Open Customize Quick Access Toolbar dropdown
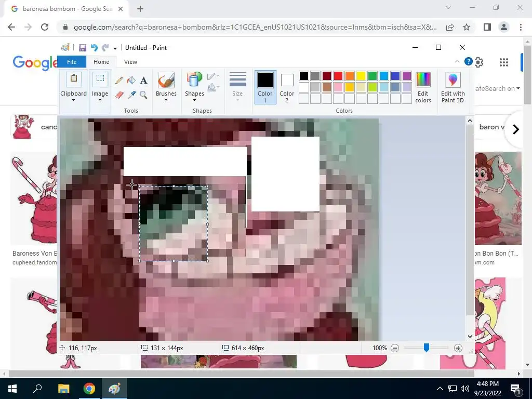532x399 pixels. pyautogui.click(x=115, y=48)
